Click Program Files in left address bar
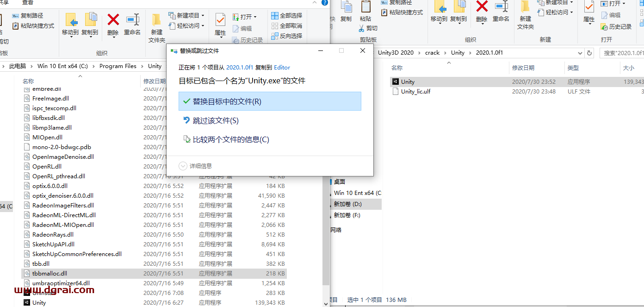The width and height of the screenshot is (644, 307). (118, 66)
